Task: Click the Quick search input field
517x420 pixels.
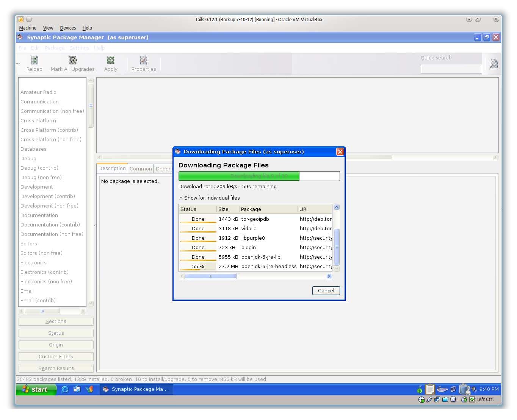Action: pos(451,69)
